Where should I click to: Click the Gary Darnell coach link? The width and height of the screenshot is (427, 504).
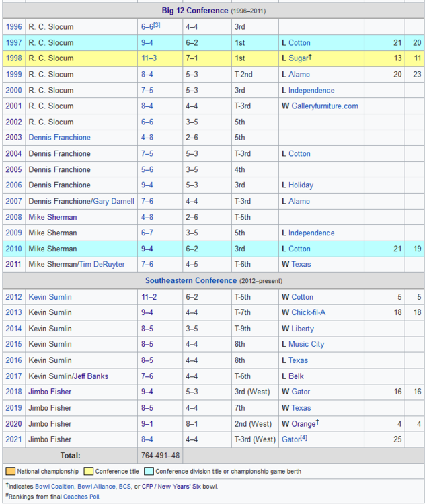tap(113, 202)
